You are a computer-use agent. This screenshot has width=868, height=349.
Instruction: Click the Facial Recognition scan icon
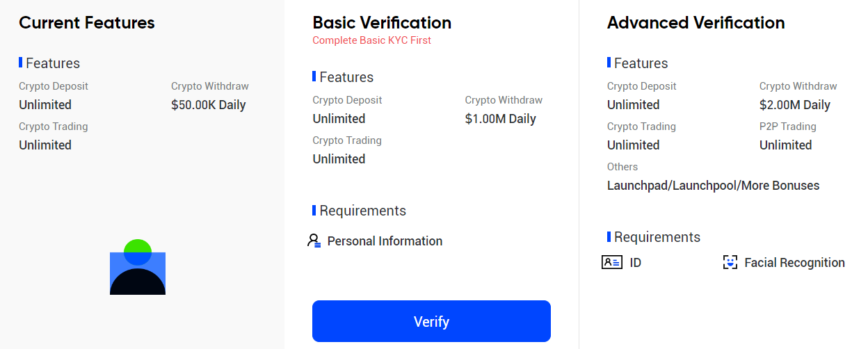coord(730,263)
